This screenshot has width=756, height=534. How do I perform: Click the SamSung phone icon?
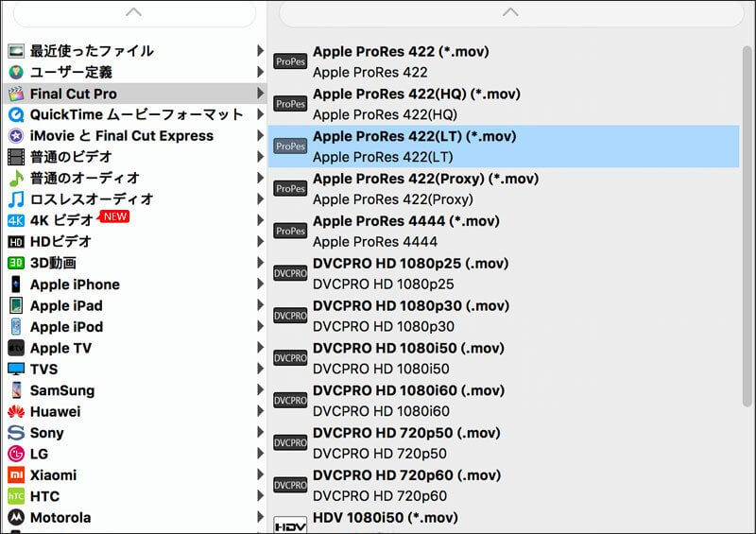[16, 390]
